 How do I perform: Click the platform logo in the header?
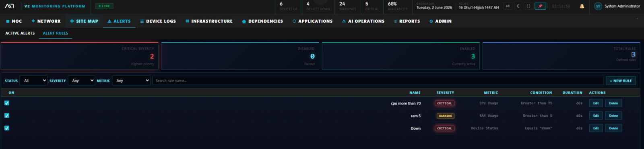(x=9, y=6)
